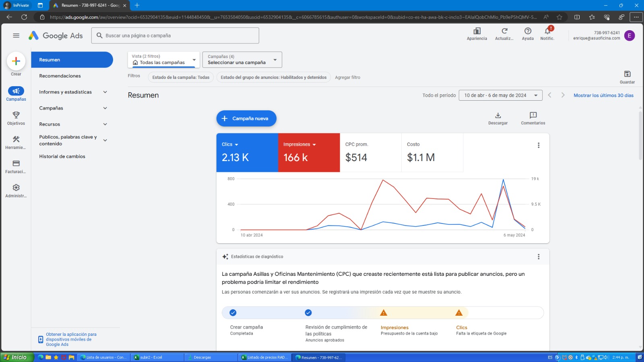Image resolution: width=644 pixels, height=362 pixels.
Task: Download the report with Descargar icon
Action: click(498, 116)
